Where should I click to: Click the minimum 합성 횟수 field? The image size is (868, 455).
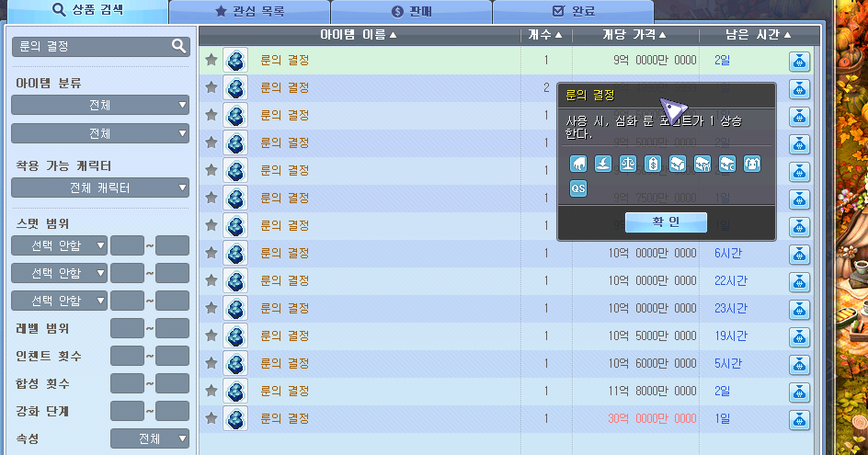coord(127,383)
